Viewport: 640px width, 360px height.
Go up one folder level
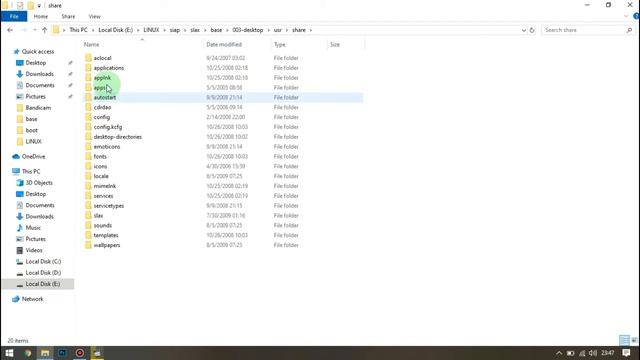tap(44, 30)
